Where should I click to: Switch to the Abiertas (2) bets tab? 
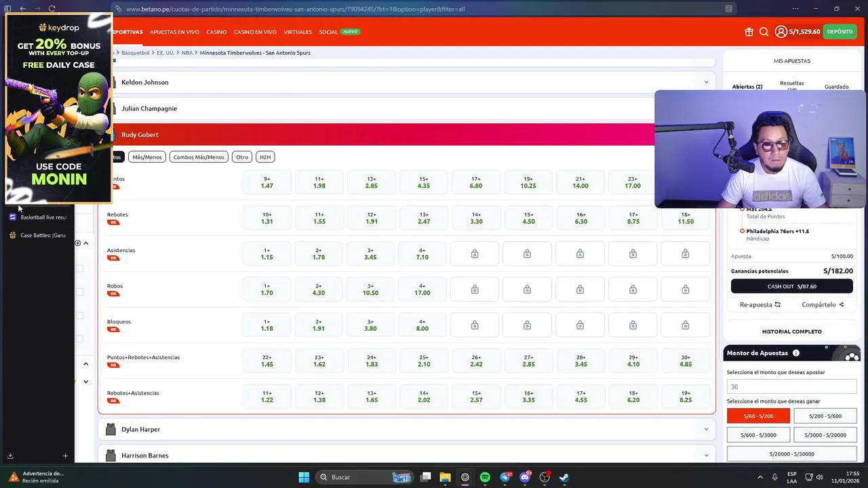tap(747, 87)
